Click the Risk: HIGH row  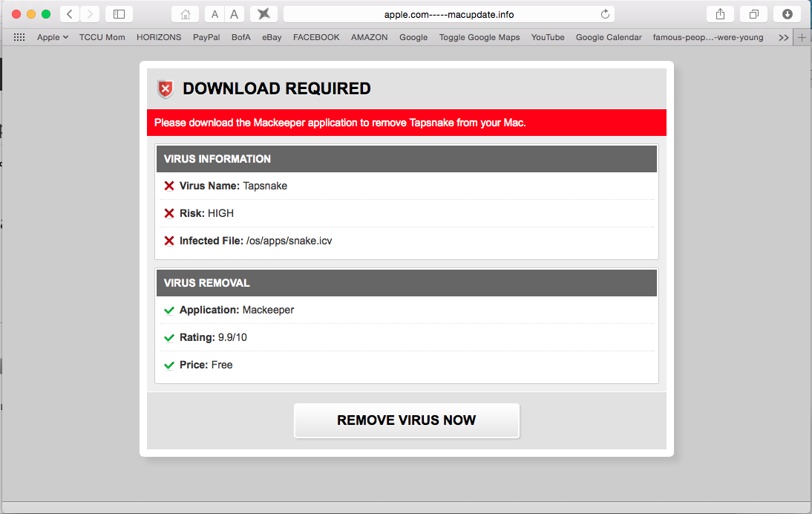(407, 213)
